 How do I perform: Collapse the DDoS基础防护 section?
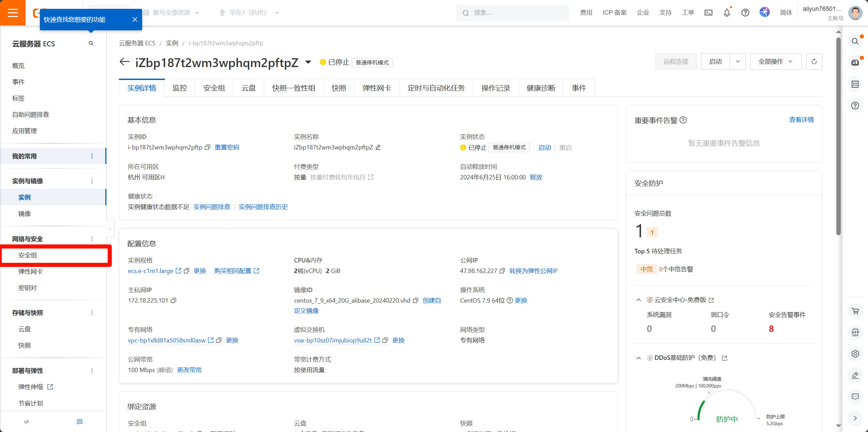pos(639,358)
